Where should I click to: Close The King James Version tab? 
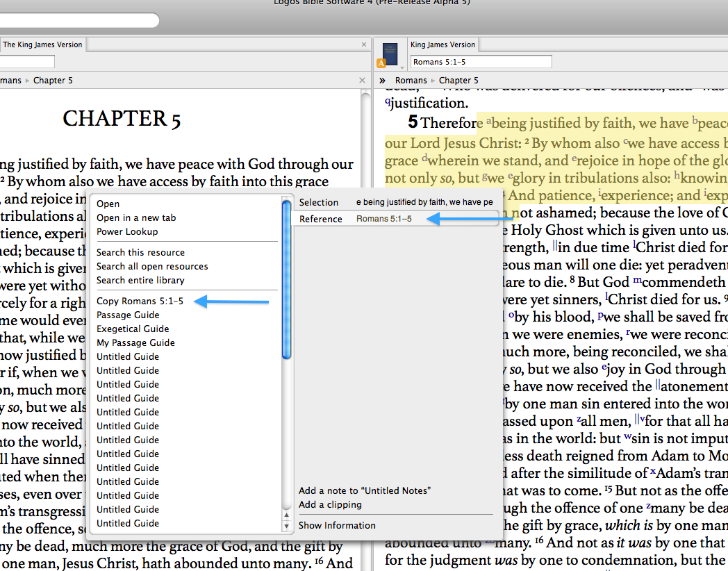pos(364,44)
